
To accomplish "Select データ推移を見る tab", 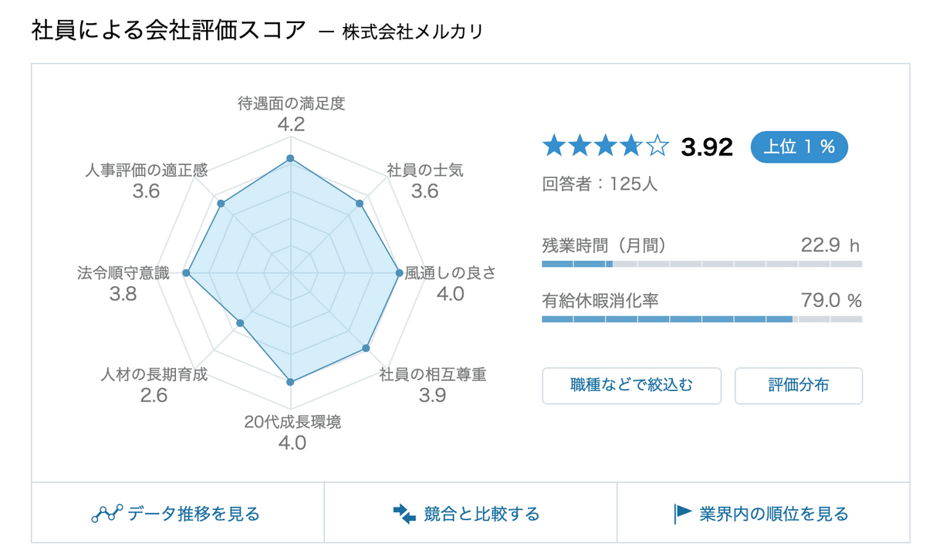I will pyautogui.click(x=177, y=514).
